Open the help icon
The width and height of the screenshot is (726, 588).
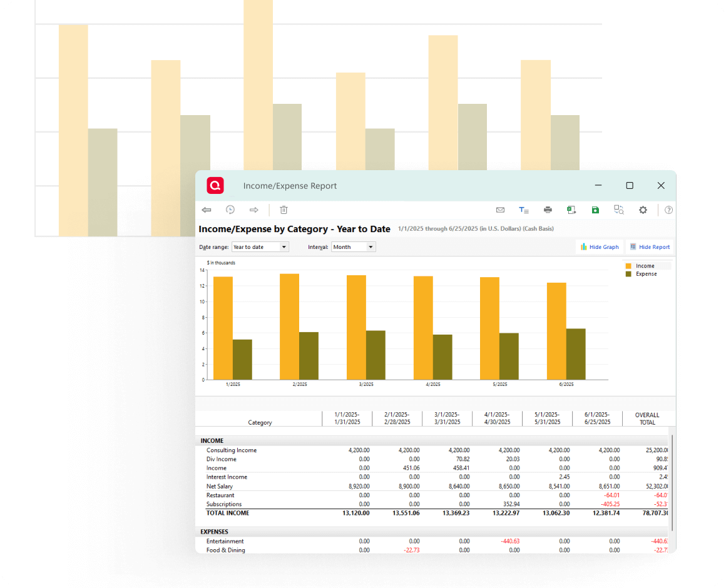668,210
